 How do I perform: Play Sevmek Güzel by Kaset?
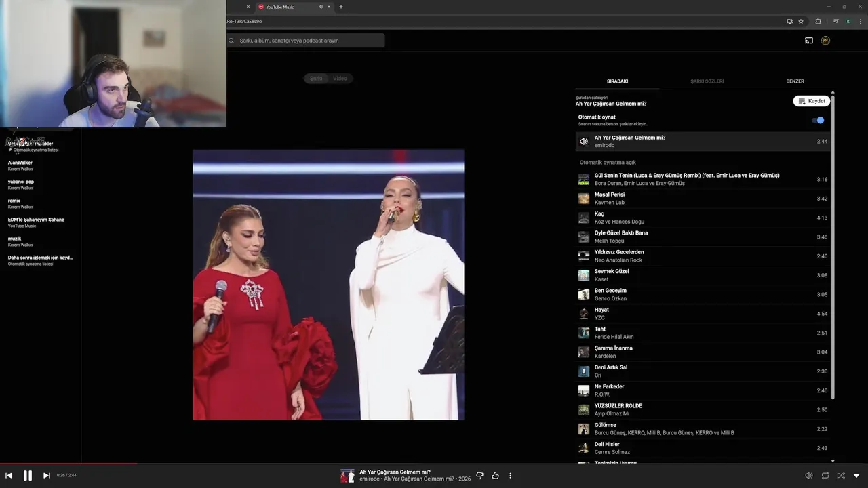[703, 275]
